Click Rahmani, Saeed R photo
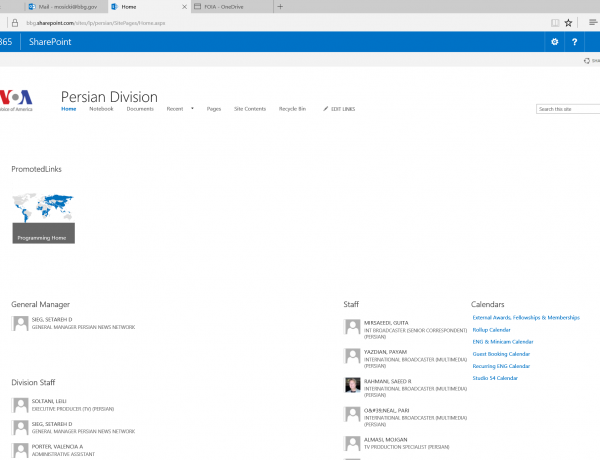Screen dimensions: 600x460 [x=352, y=385]
